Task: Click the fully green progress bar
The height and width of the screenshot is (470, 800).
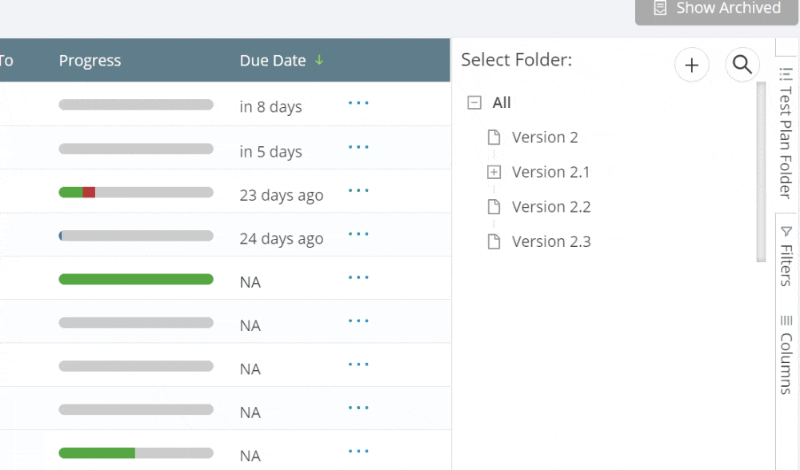Action: pos(136,279)
